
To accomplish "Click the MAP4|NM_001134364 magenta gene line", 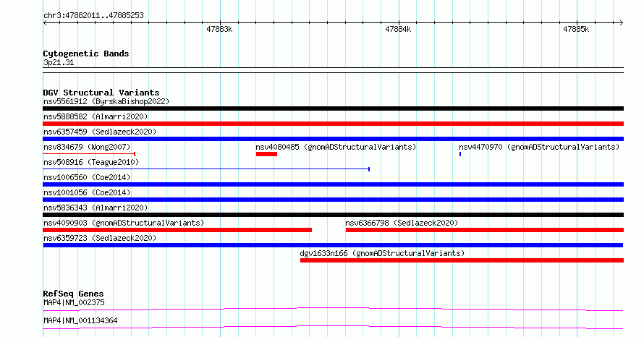I will click(x=333, y=327).
